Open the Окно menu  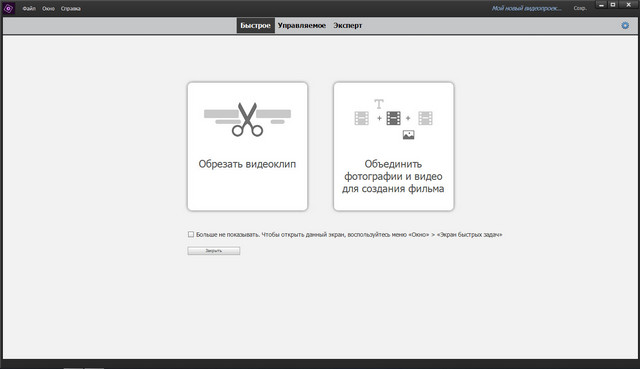click(48, 9)
